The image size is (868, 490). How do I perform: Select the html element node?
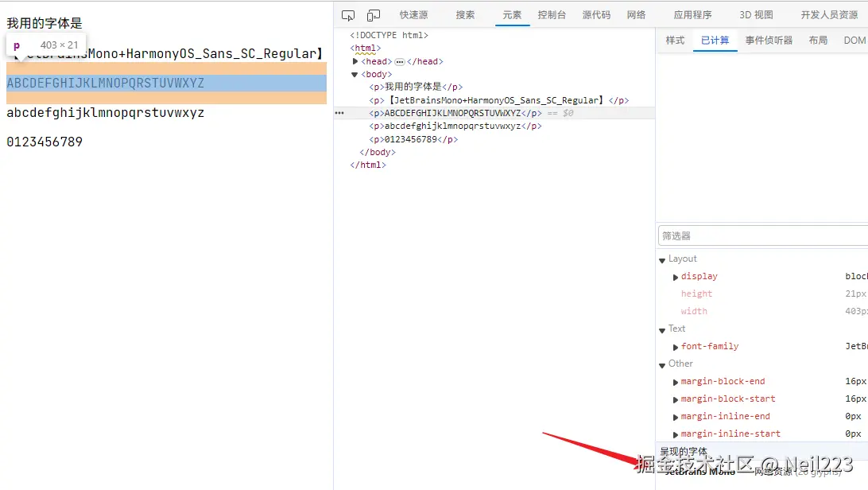(x=365, y=49)
